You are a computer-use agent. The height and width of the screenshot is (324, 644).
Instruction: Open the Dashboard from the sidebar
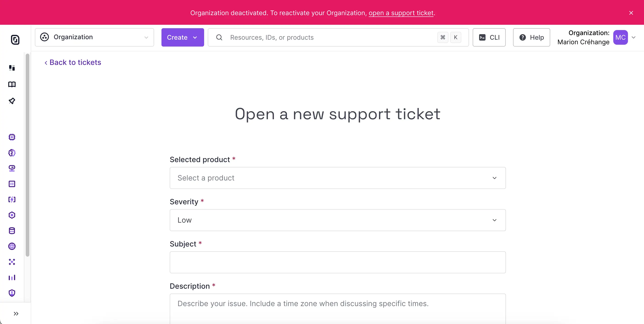(11, 68)
